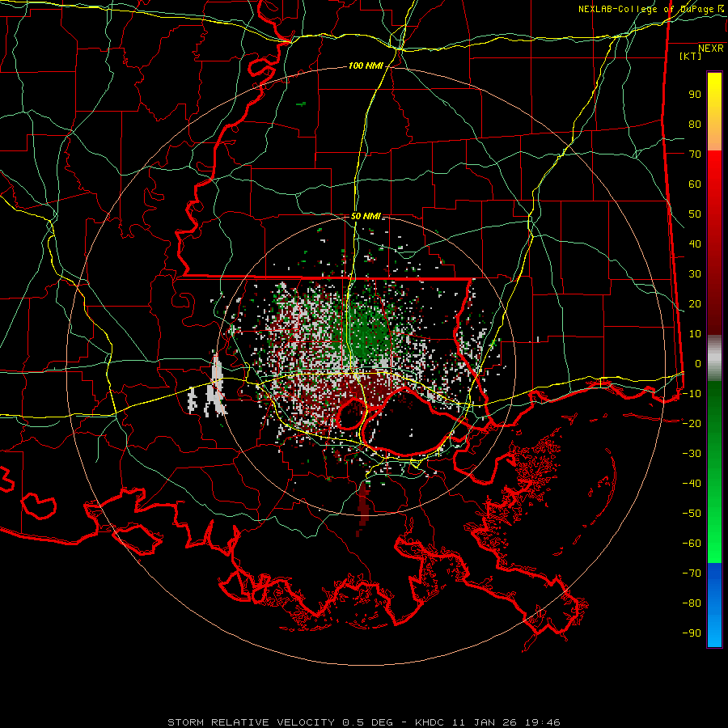
Task: Click STORM RELATIVE VELOCITY in the caption
Action: (x=251, y=722)
